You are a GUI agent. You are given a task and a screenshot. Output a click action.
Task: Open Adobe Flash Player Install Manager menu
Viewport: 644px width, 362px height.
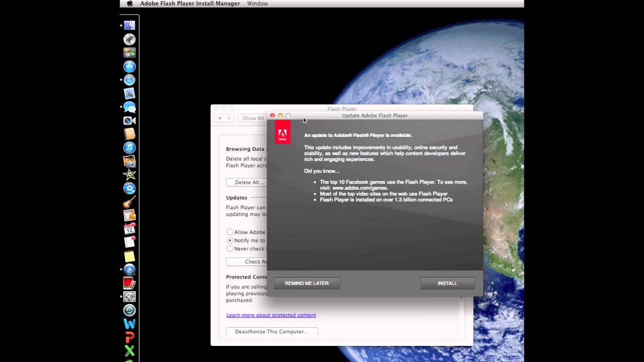click(190, 4)
